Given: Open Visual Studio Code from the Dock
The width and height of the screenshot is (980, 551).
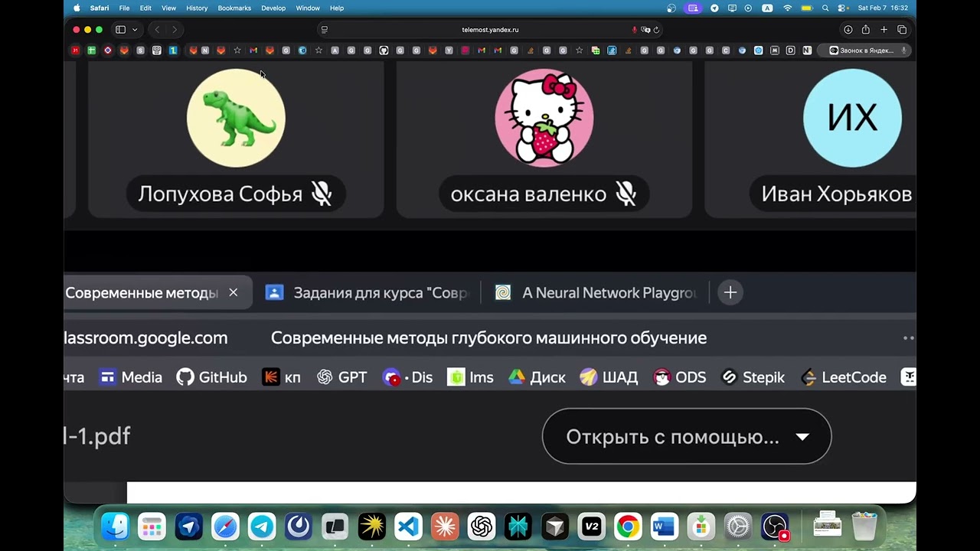Looking at the screenshot, I should tap(408, 527).
